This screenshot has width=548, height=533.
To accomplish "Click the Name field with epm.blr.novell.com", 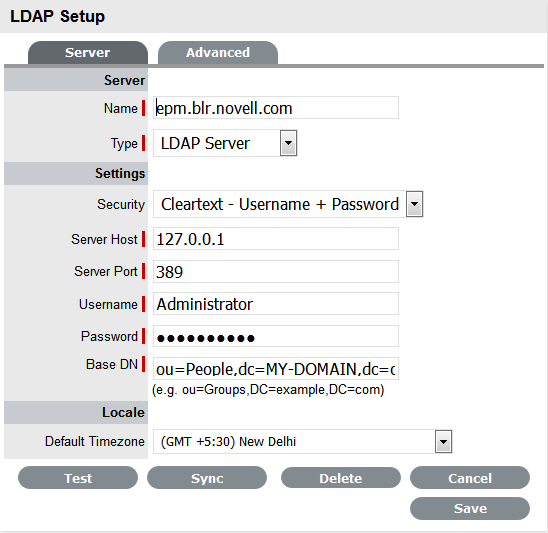I will tap(276, 108).
